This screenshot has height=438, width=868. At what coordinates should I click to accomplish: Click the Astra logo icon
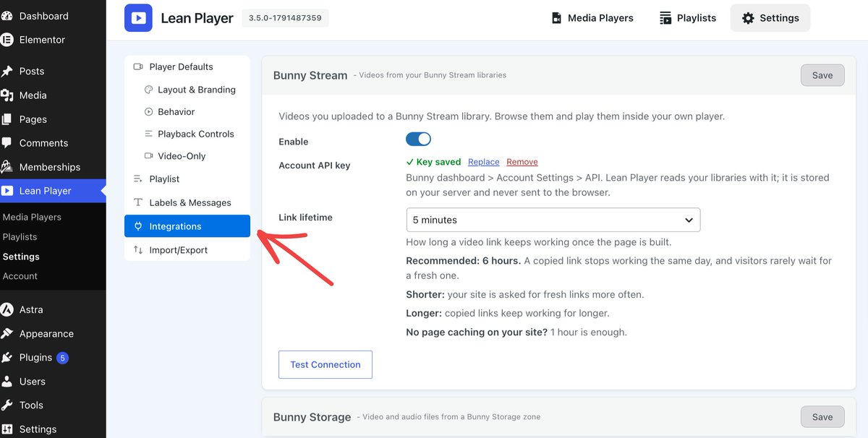click(x=7, y=309)
